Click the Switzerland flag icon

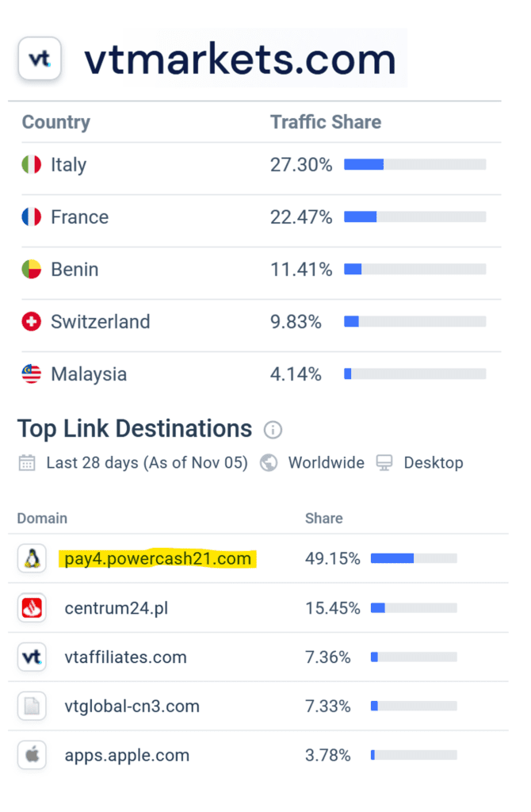32,322
